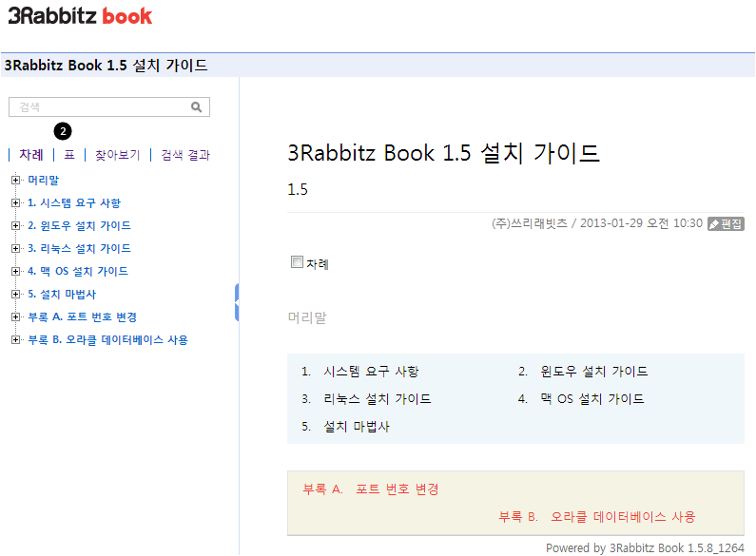Open 4. 맥 OS 설치 가이드 in sidebar

click(x=78, y=271)
